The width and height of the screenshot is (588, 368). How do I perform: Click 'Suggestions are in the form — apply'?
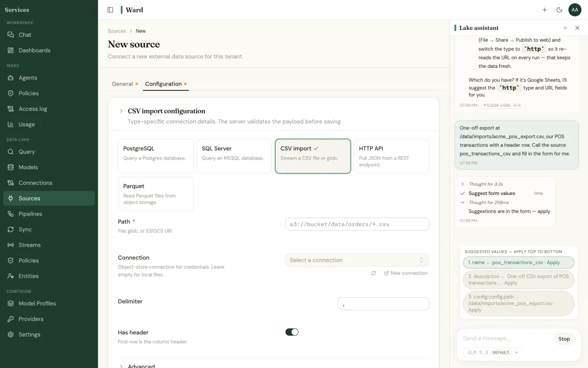coord(509,211)
